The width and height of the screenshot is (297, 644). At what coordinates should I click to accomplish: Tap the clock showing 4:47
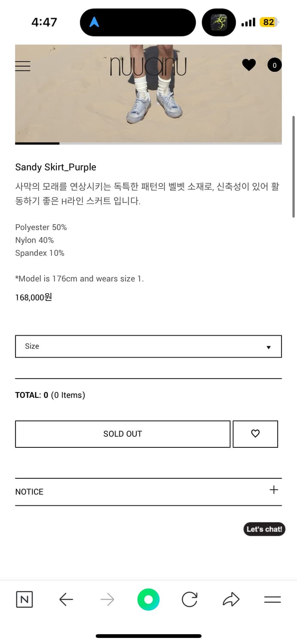[x=44, y=22]
